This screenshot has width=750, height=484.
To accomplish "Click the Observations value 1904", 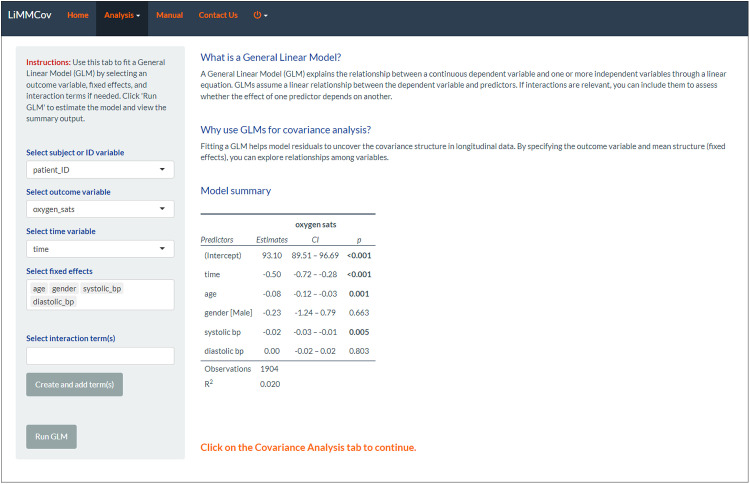I will (269, 369).
